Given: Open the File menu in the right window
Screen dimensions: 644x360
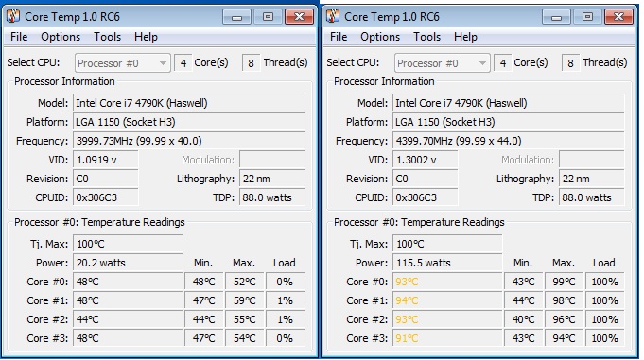Looking at the screenshot, I should 339,37.
